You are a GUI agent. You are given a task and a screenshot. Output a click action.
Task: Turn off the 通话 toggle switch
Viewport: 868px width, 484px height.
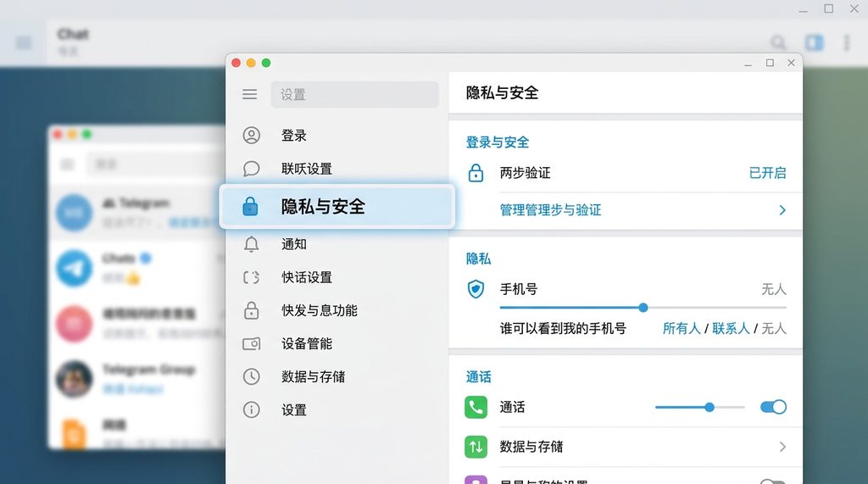(x=773, y=407)
